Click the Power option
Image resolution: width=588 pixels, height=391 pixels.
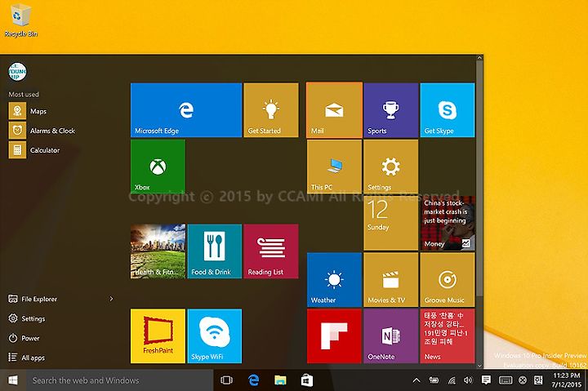(24, 338)
